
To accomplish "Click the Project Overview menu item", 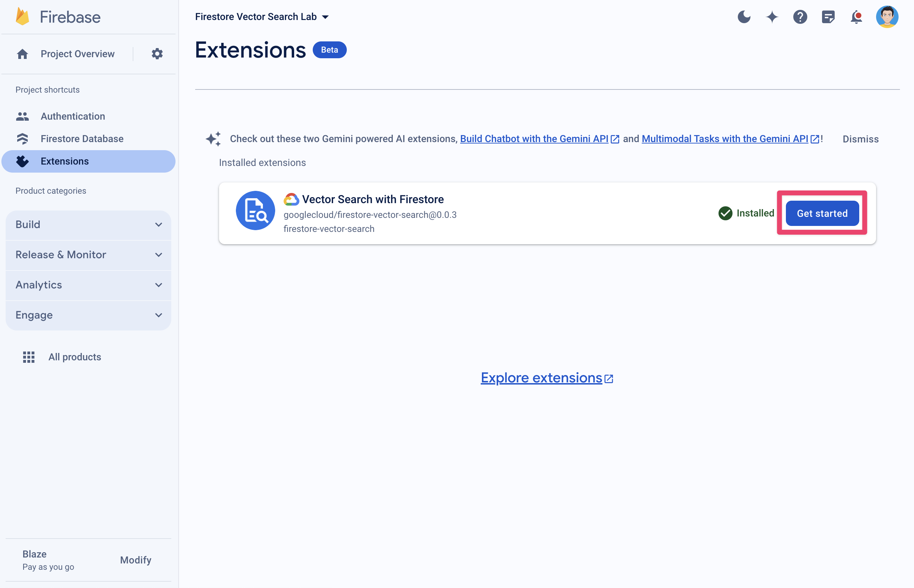I will 77,53.
